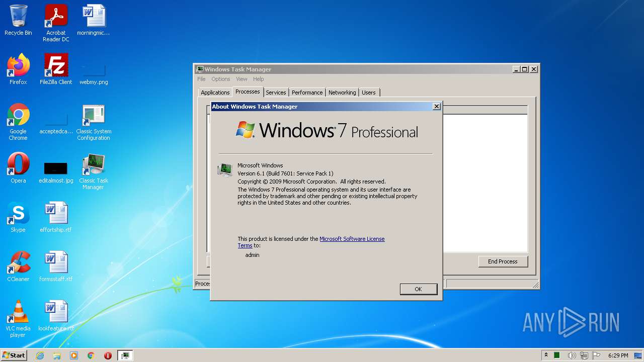Close the About Windows Task Manager dialog
This screenshot has height=362, width=644.
pos(437,107)
